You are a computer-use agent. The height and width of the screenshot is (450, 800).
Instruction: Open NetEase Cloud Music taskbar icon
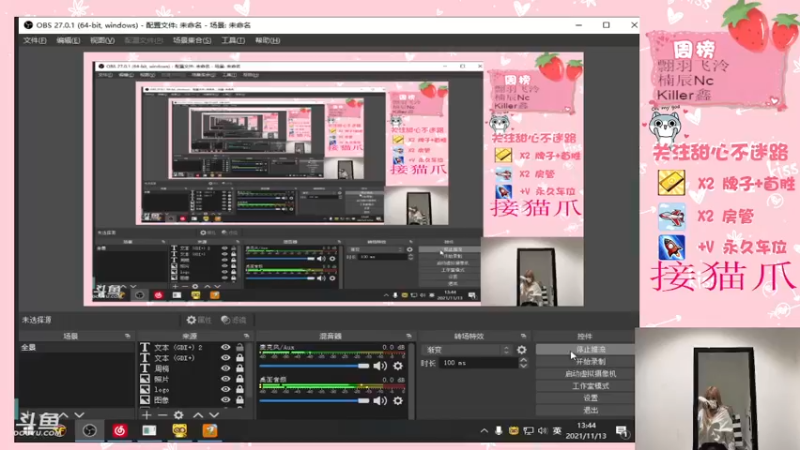120,431
